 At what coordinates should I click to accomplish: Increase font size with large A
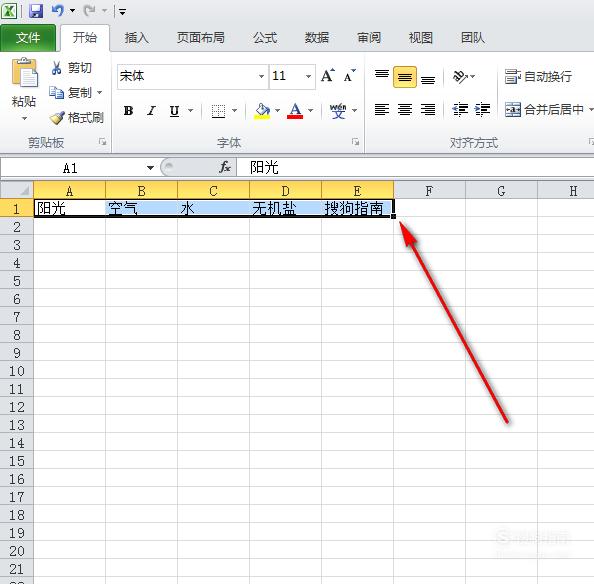(x=328, y=75)
